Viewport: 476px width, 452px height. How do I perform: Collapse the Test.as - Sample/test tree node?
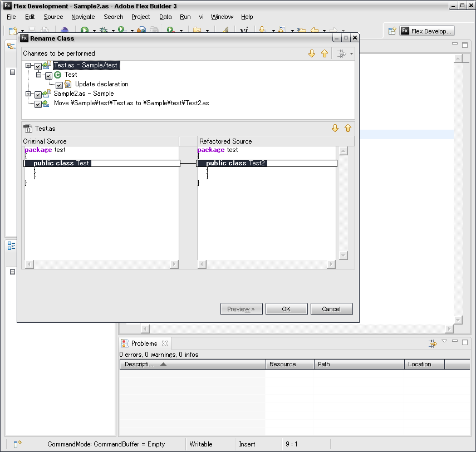(x=28, y=66)
